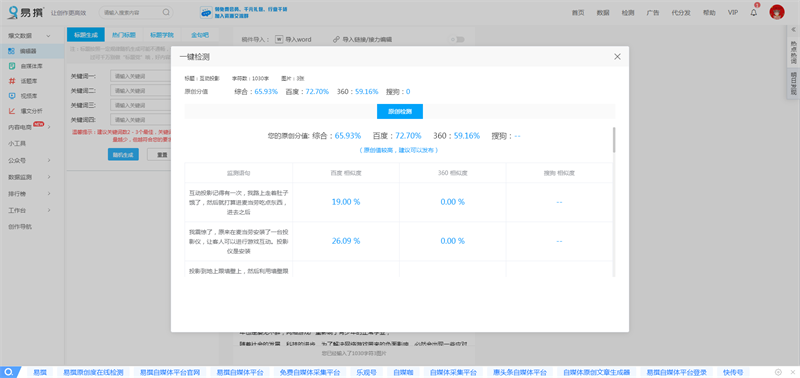Screen dimensions: 800x378
Task: Click the promotional banner text in header
Action: coord(251,12)
